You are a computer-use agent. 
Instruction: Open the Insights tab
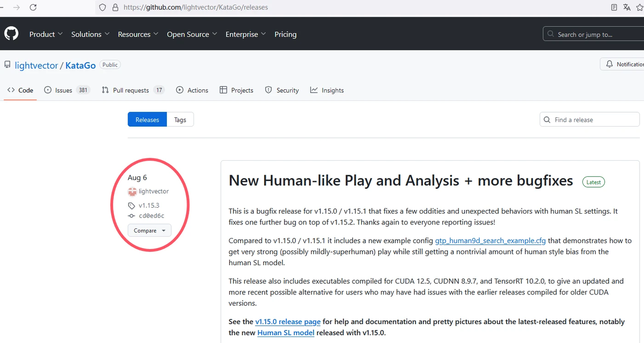[327, 90]
